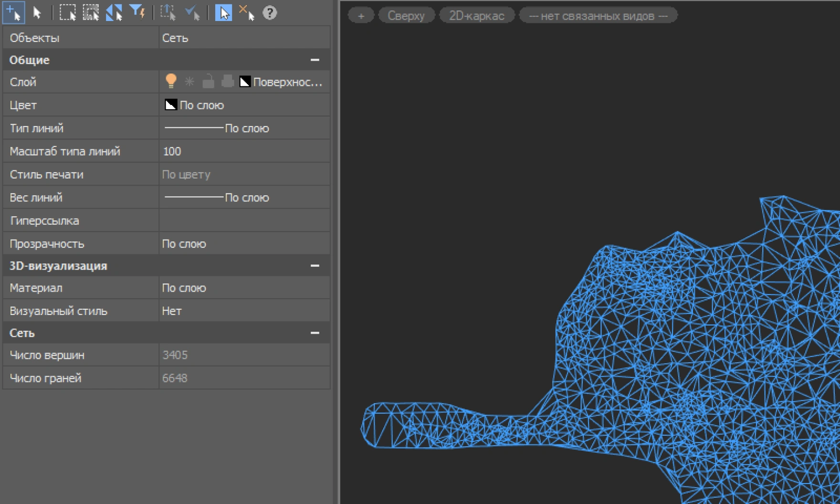Collapse the 3D-визуализация section

(x=315, y=266)
